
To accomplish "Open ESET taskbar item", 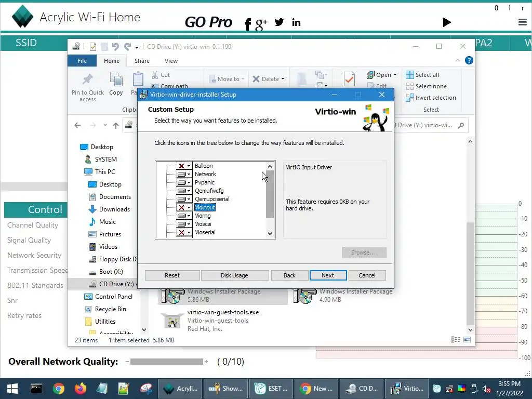I will tap(271, 389).
